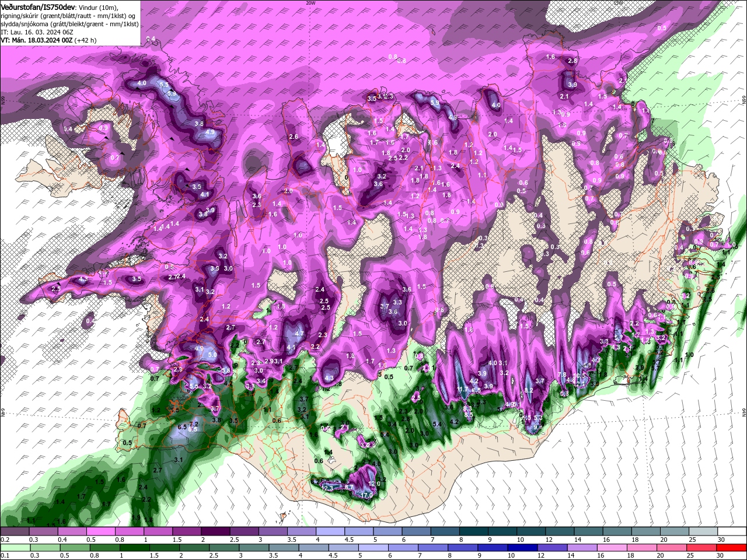747x560 pixels.
Task: Click the 15W longitude label
Action: [618, 3]
